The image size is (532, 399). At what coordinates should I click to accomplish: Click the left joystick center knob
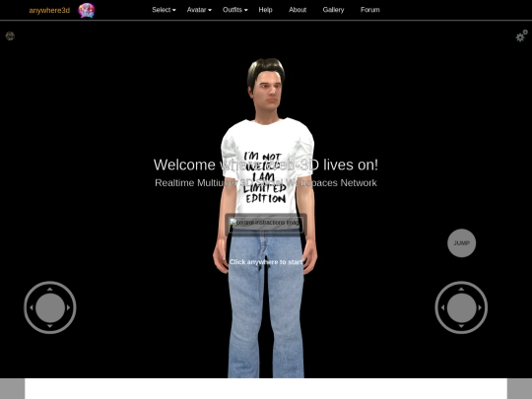[x=50, y=307]
